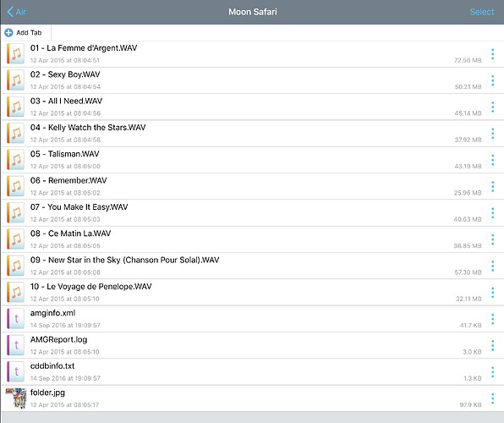Image resolution: width=504 pixels, height=423 pixels.
Task: Open three-dot menu for 02 - Sexy Boy.WAV
Action: 492,80
